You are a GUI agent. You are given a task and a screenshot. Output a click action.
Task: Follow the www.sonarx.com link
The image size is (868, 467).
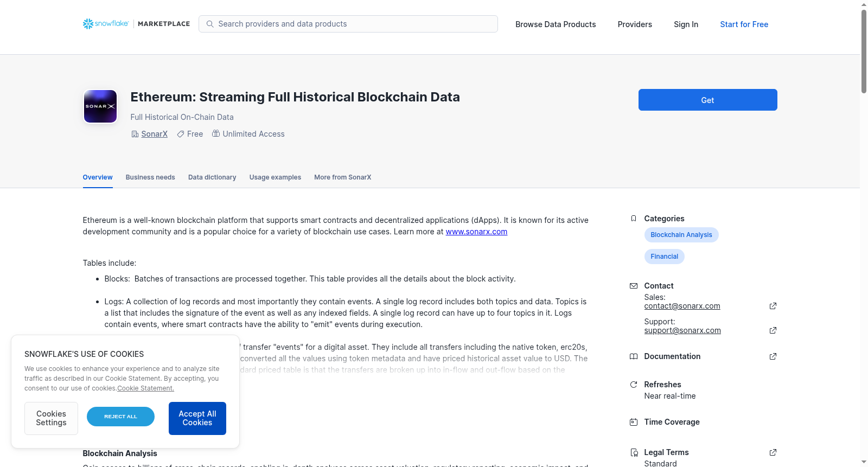point(476,232)
